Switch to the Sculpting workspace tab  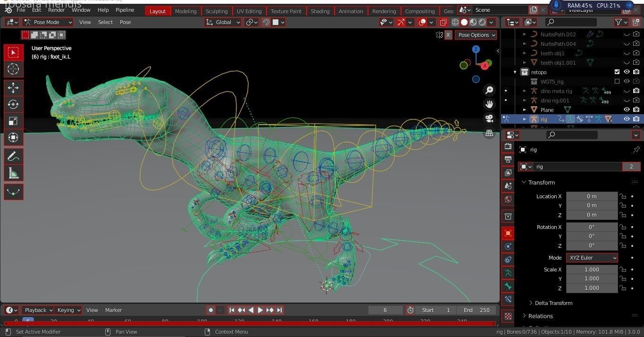(217, 11)
